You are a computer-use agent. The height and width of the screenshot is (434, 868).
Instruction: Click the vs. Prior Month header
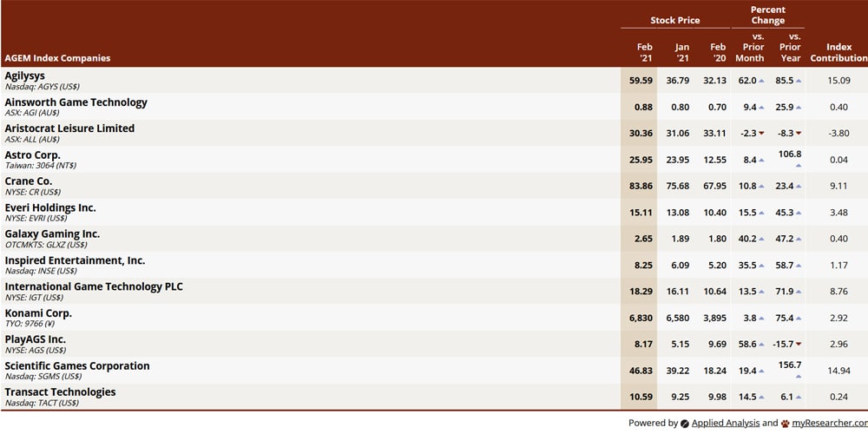(x=750, y=47)
